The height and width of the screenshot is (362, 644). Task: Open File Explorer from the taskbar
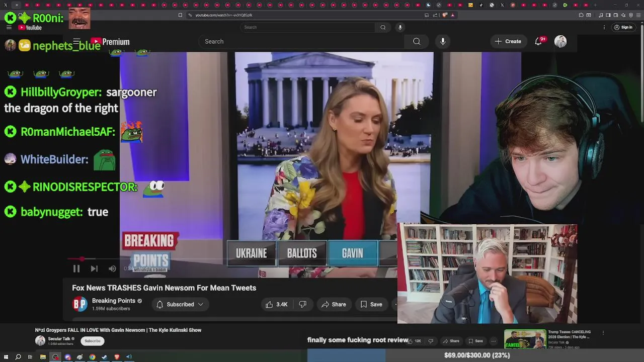[43, 357]
